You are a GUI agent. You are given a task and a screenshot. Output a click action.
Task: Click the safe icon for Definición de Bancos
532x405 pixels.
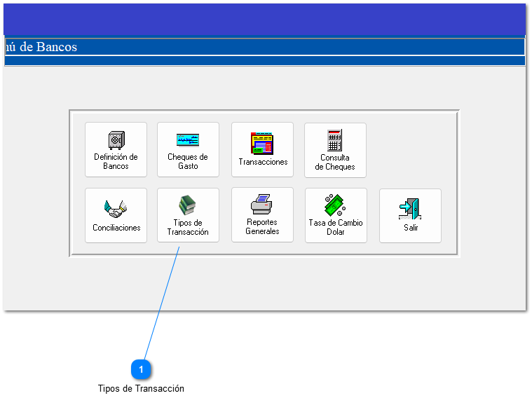click(x=116, y=140)
